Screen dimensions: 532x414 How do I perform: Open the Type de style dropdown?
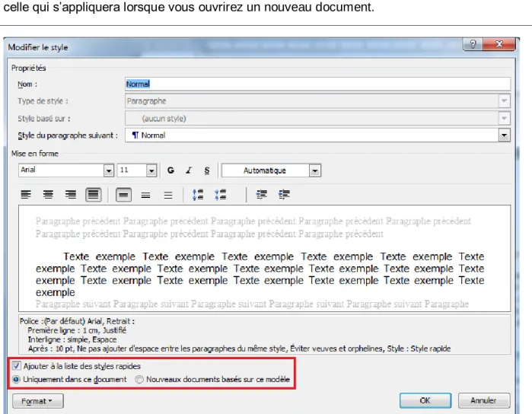(x=504, y=100)
